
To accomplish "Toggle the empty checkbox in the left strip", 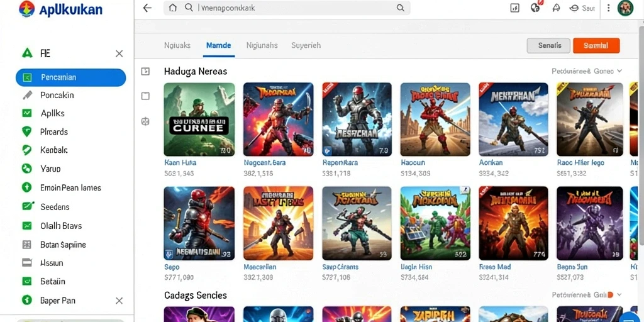I will coord(145,96).
